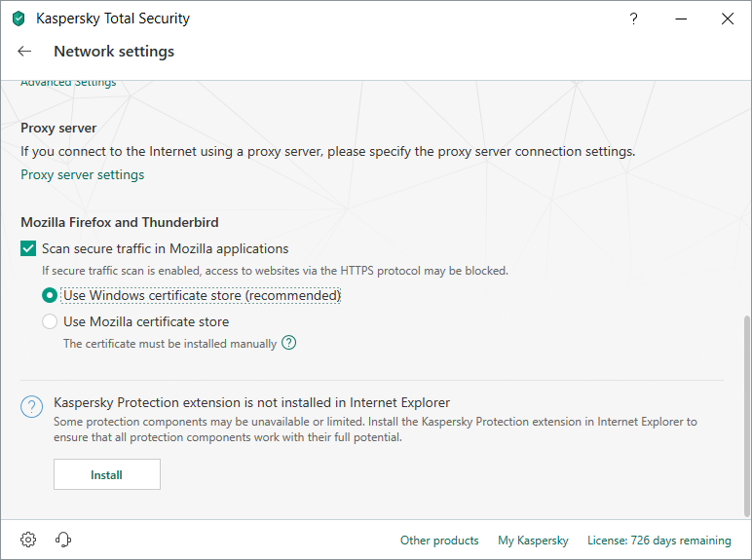Open Proxy server settings link
752x560 pixels.
pyautogui.click(x=83, y=175)
